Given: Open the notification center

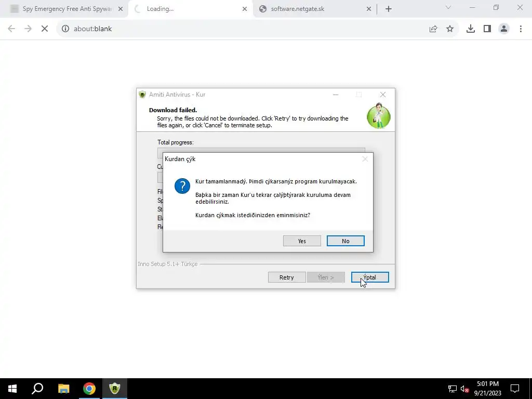Looking at the screenshot, I should 515,389.
